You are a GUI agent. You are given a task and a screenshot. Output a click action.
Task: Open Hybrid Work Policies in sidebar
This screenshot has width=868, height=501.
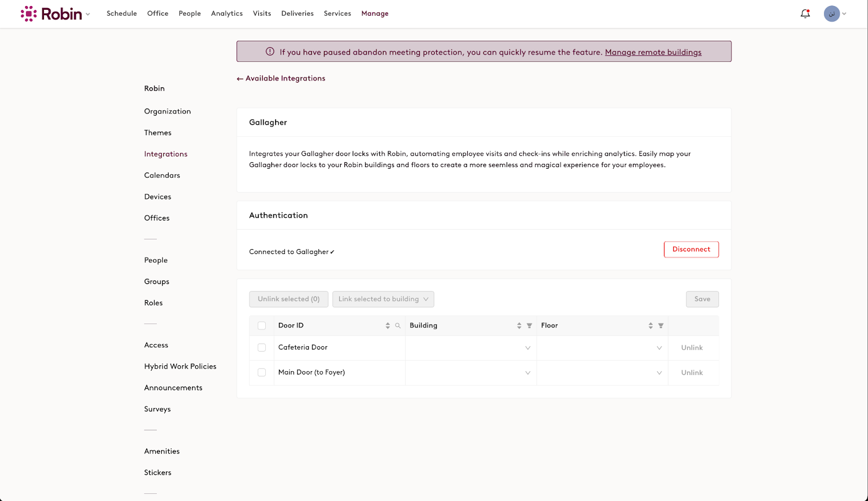click(180, 366)
